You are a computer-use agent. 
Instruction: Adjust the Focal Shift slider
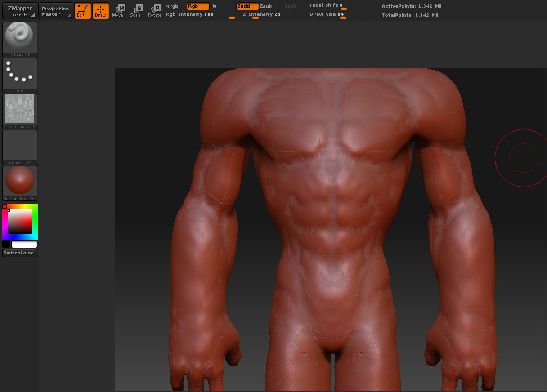[x=343, y=6]
